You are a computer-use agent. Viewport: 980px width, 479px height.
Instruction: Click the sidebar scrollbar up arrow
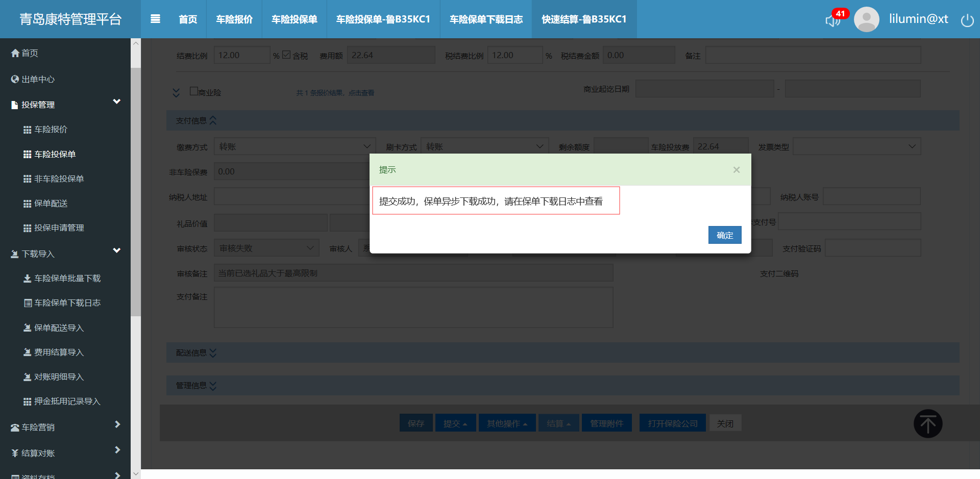pos(136,43)
